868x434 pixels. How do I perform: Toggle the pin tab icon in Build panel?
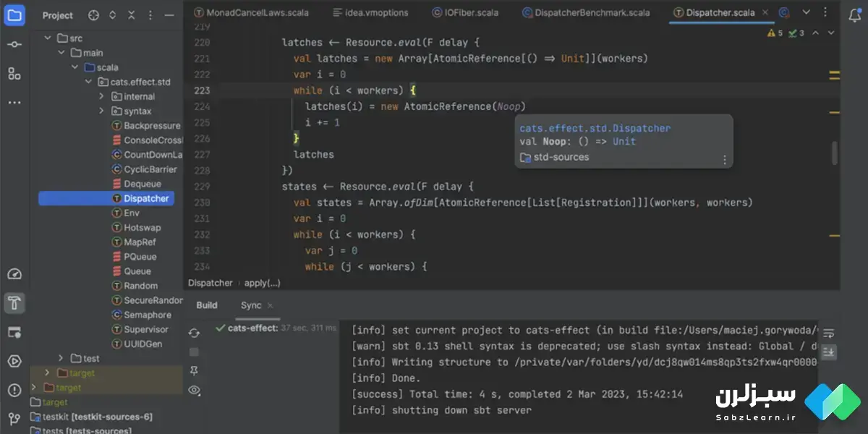point(194,371)
